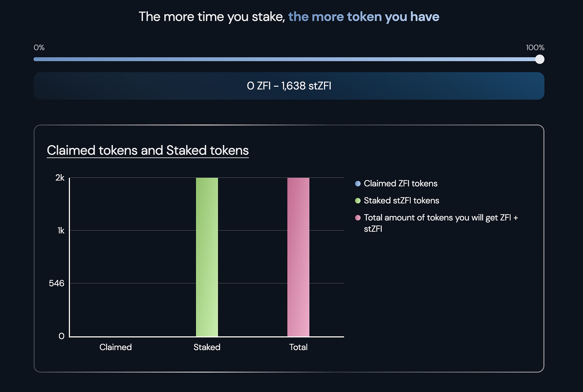Click the 0% slider label
This screenshot has height=392, width=583.
(39, 48)
